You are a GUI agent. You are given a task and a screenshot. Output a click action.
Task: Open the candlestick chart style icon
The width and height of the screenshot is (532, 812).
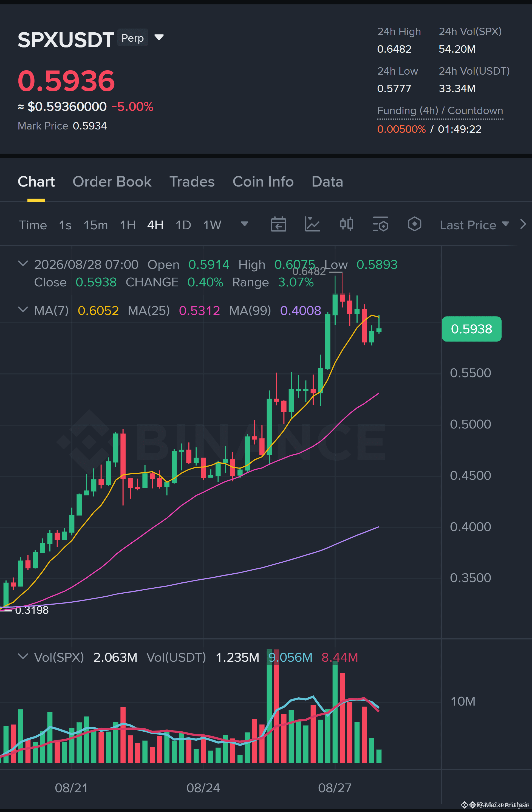coord(346,224)
